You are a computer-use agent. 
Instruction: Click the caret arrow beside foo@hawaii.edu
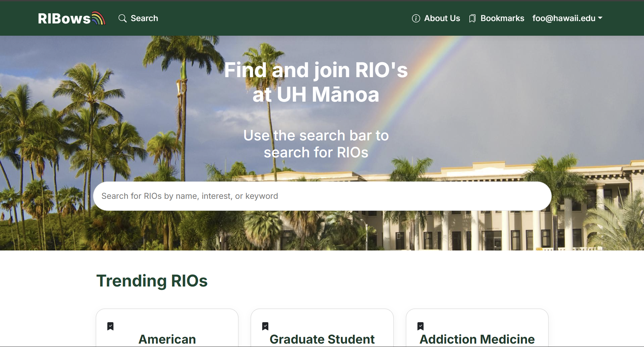(x=600, y=18)
